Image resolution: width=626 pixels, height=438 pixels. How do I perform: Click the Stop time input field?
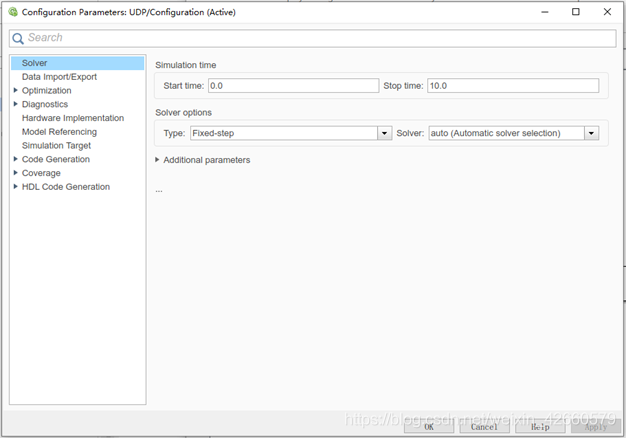point(513,85)
